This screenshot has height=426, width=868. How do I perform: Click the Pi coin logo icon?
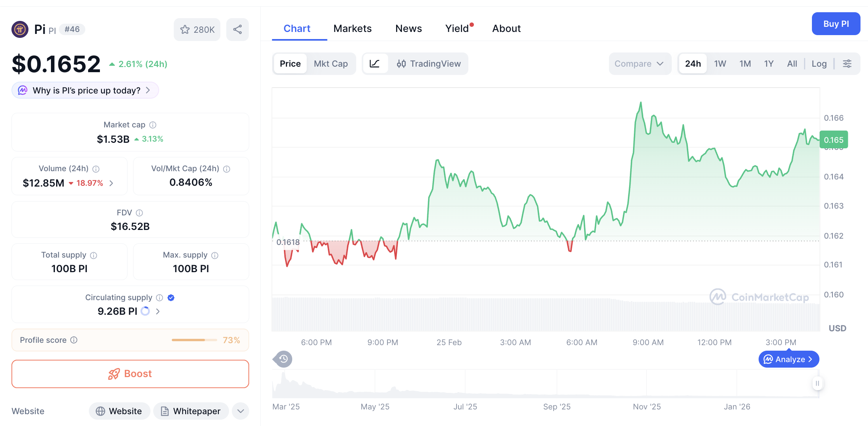pos(20,29)
